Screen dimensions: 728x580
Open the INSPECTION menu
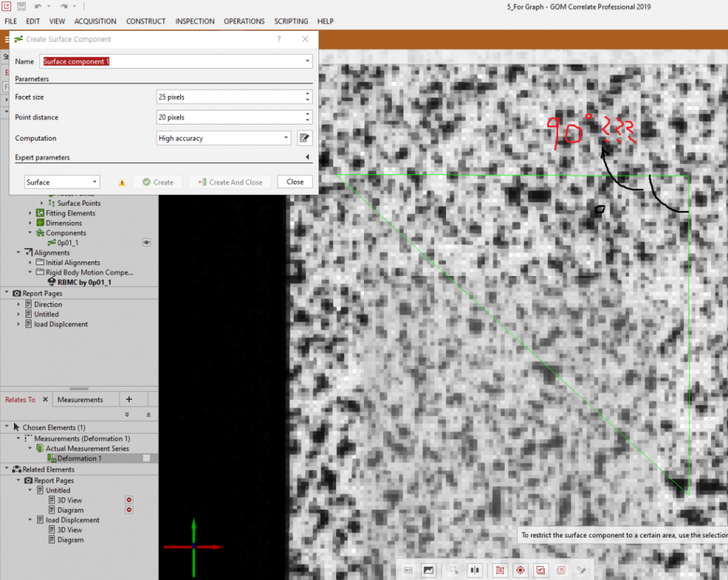tap(195, 21)
